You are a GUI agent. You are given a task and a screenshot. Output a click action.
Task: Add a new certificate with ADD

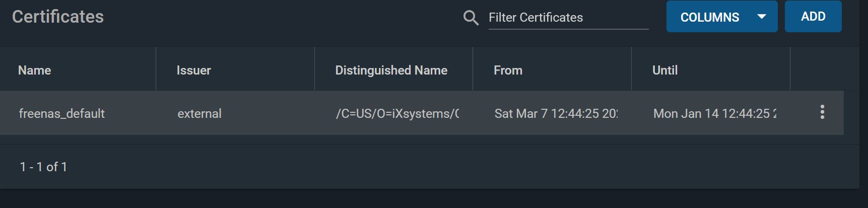(x=813, y=17)
